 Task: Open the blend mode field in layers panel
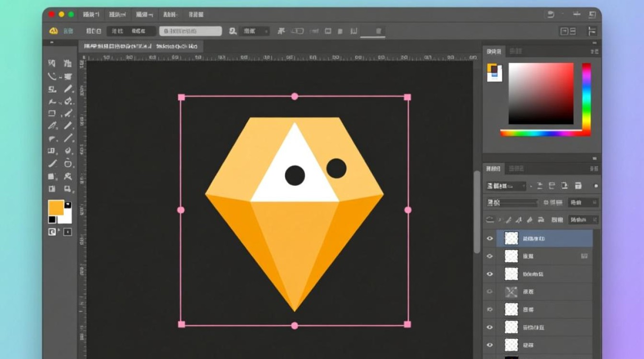point(512,202)
